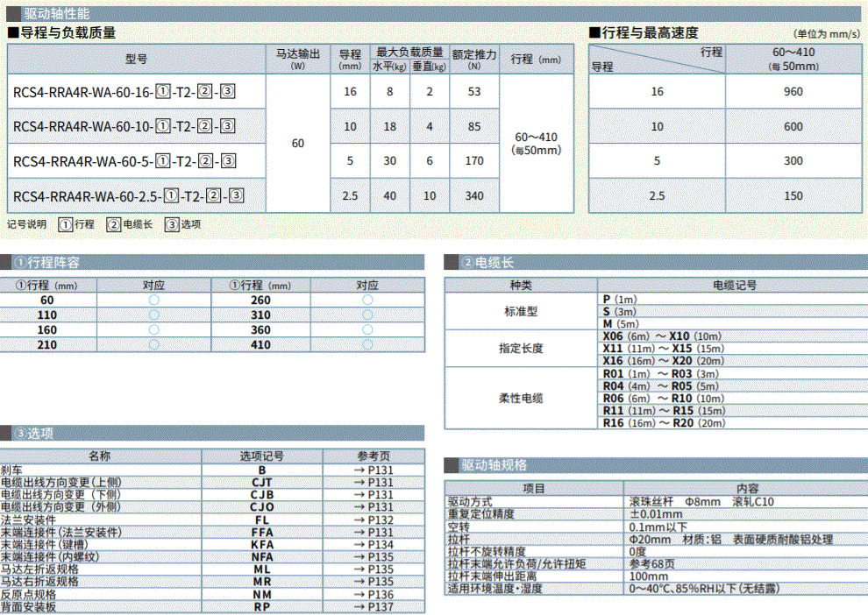Click the ③选项 section header bar
The width and height of the screenshot is (868, 615).
(x=212, y=433)
